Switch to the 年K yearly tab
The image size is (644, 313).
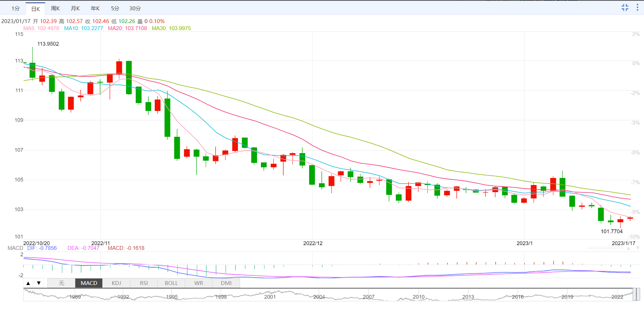coord(95,9)
